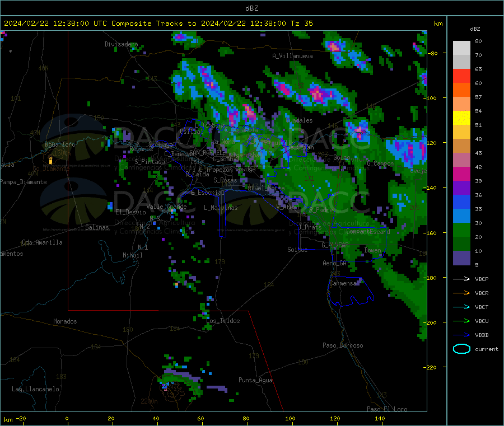
Task: Click the 'Pampa_Diamante' map label
Action: [x=23, y=182]
